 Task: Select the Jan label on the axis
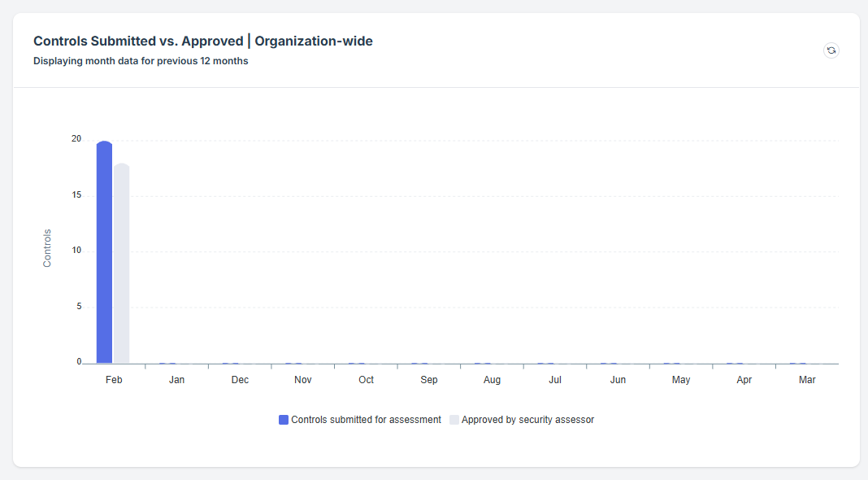[x=176, y=380]
